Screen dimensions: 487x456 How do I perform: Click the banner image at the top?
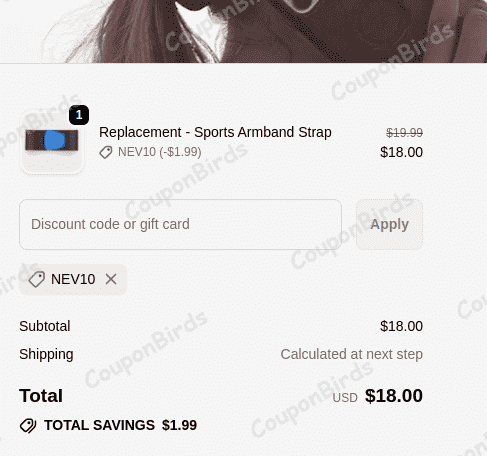click(x=243, y=31)
